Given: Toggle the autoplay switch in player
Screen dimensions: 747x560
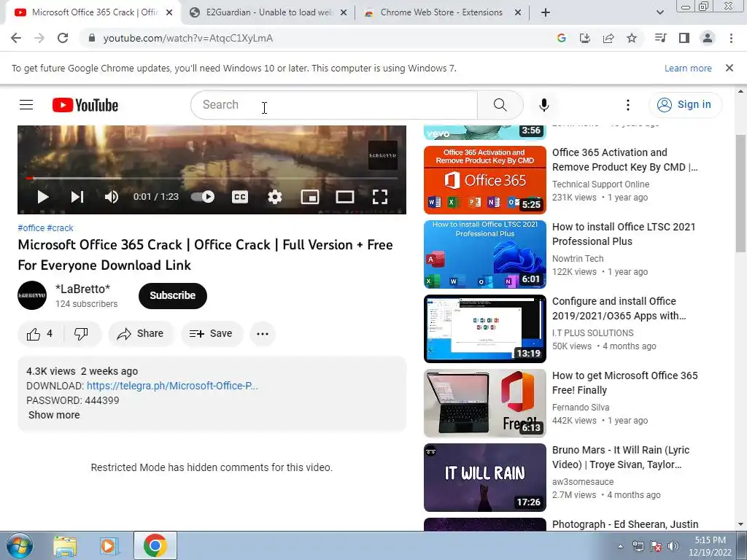Looking at the screenshot, I should (203, 197).
